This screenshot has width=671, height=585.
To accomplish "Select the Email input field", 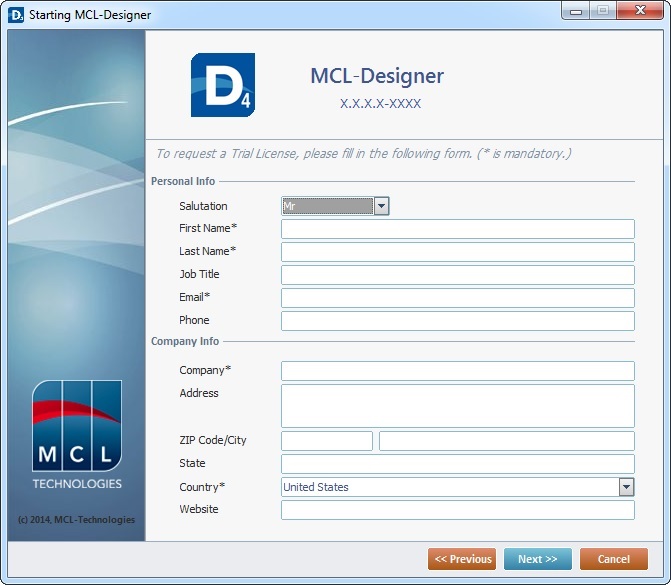I will pyautogui.click(x=457, y=298).
